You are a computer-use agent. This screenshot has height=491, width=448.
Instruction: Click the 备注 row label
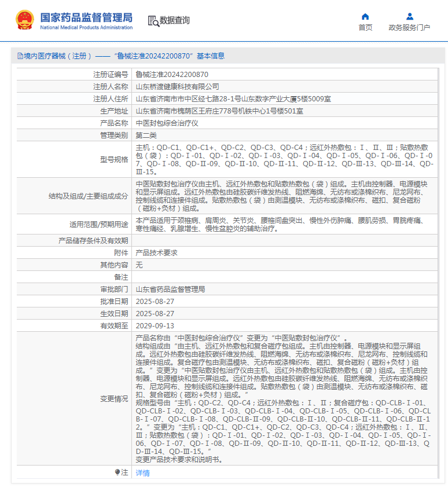(x=121, y=277)
